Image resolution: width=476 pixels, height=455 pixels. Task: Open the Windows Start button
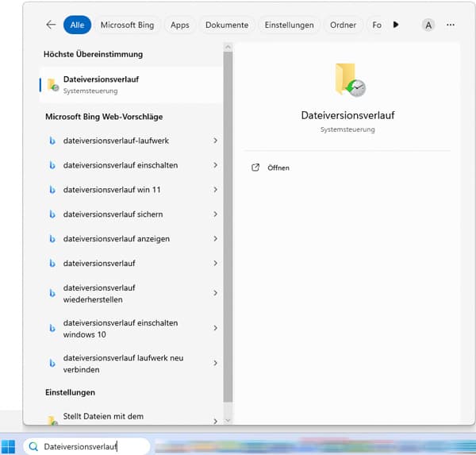pos(8,446)
